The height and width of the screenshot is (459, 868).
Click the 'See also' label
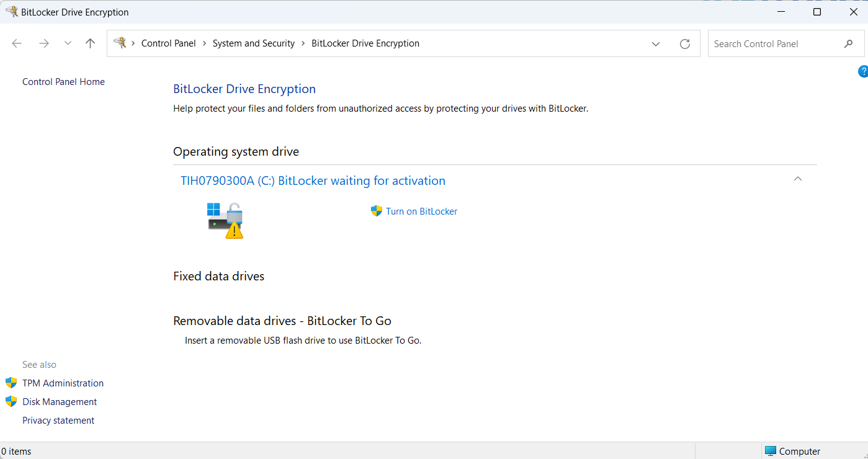[39, 365]
